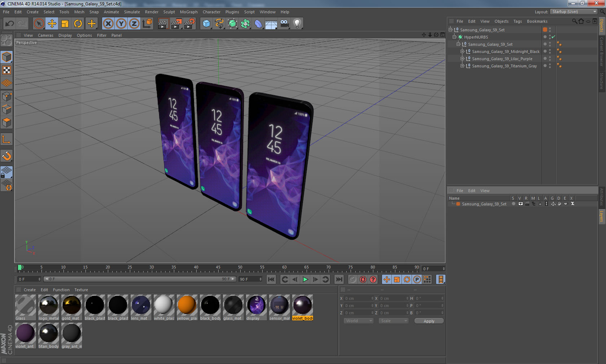The width and height of the screenshot is (606, 364).
Task: Expand Samsung_Galaxy_S9_Titanium_Gray object
Action: (462, 66)
